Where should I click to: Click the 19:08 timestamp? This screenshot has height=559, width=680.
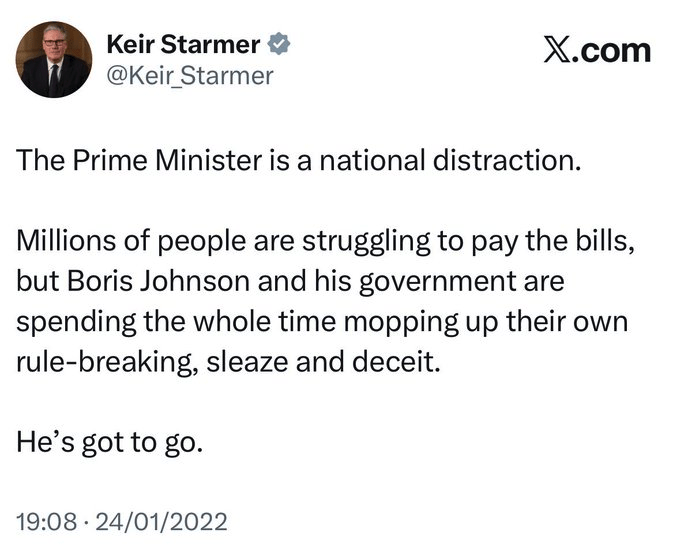[x=45, y=521]
